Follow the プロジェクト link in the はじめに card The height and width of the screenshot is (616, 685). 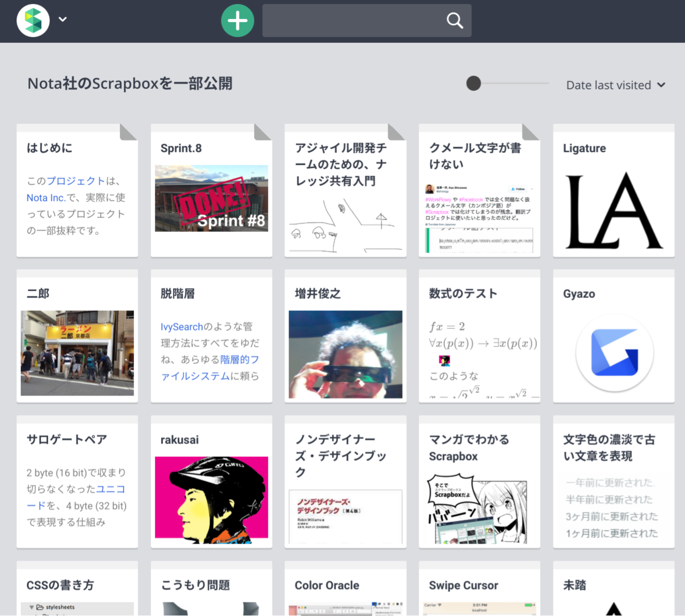[x=76, y=181]
